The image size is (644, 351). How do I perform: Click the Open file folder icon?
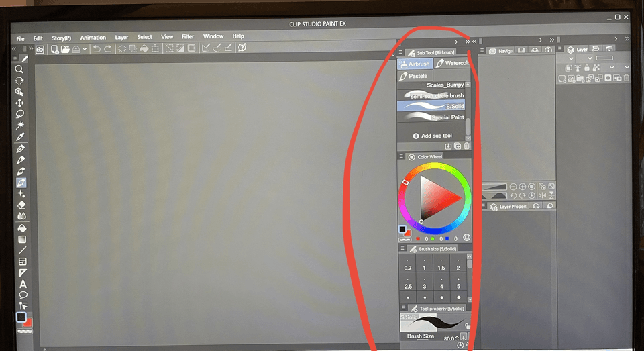point(65,49)
